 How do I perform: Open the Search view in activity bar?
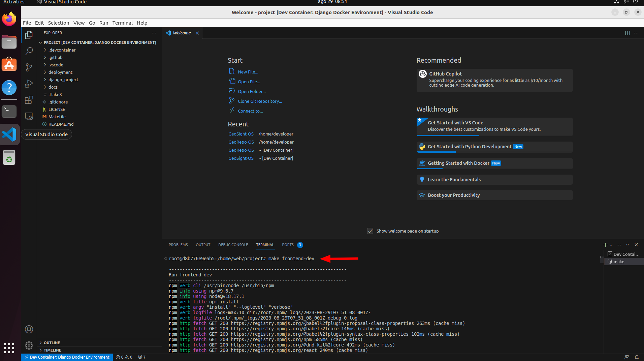tap(29, 51)
